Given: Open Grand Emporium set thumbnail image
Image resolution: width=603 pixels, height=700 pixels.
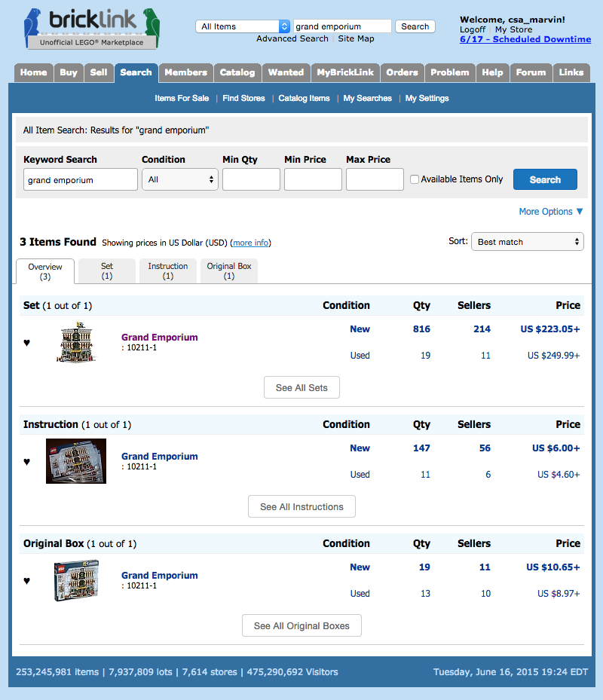Looking at the screenshot, I should (x=76, y=342).
